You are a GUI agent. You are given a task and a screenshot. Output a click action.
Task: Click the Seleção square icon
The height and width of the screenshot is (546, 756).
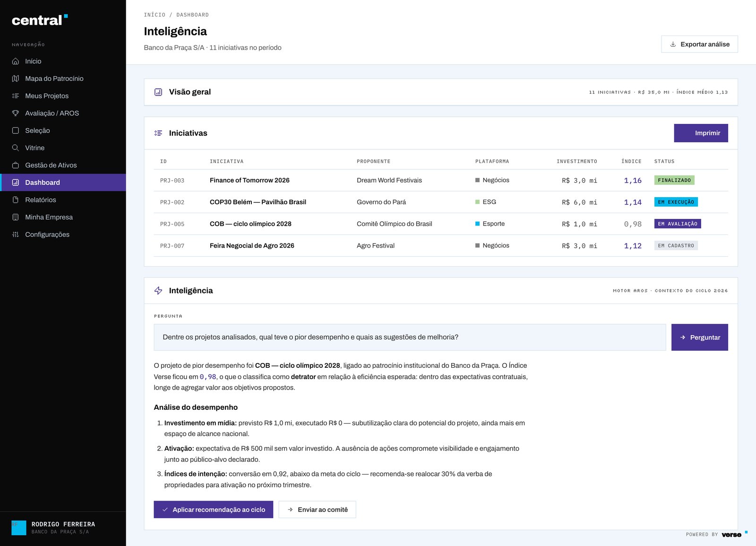pos(16,130)
